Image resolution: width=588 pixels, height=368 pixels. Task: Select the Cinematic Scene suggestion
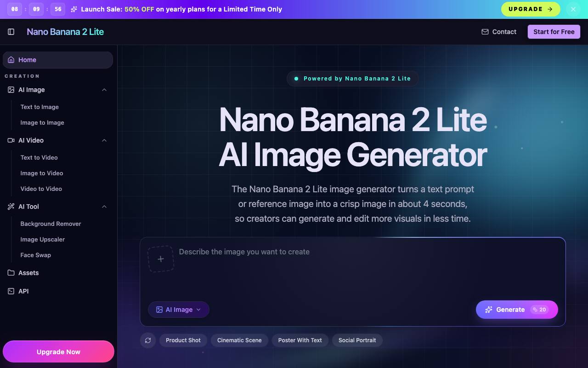coord(239,340)
